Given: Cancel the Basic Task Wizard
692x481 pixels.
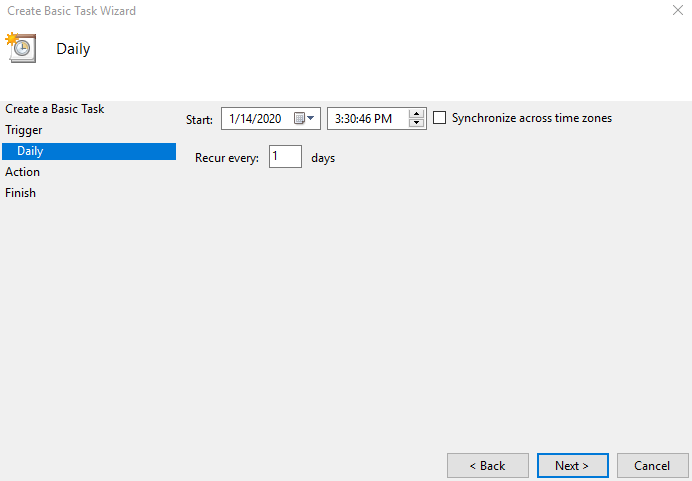Looking at the screenshot, I should pyautogui.click(x=652, y=465).
